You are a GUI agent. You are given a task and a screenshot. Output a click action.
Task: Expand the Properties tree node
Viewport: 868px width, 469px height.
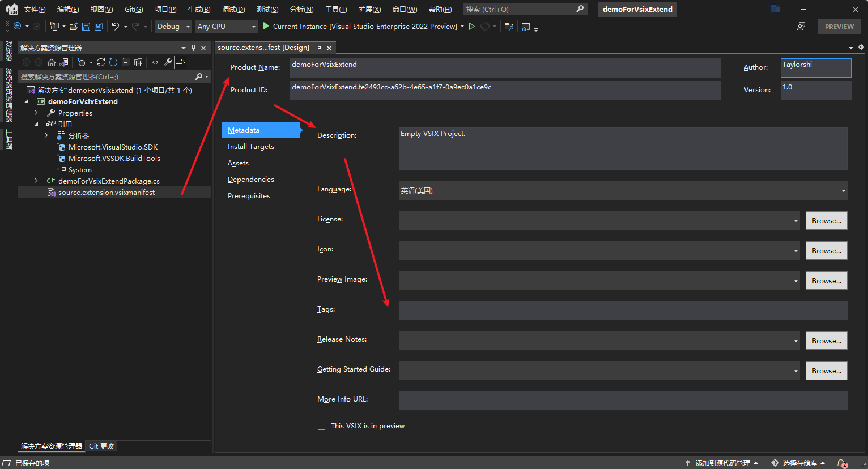(x=36, y=113)
